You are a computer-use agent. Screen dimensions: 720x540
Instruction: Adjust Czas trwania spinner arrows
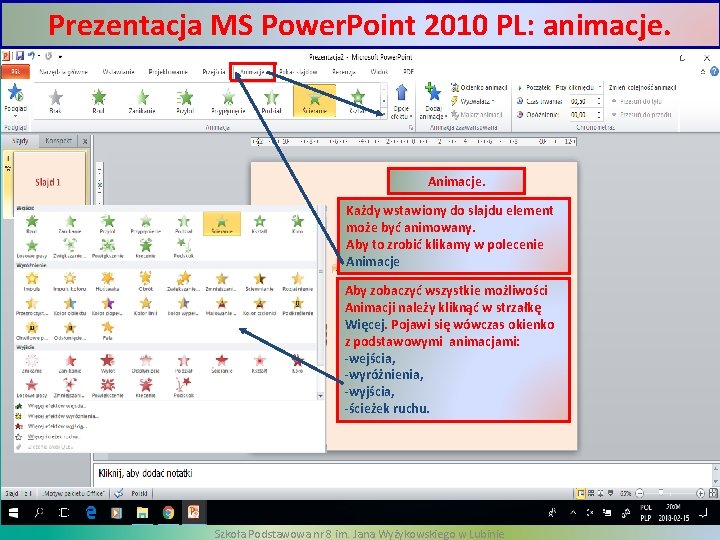pos(598,101)
